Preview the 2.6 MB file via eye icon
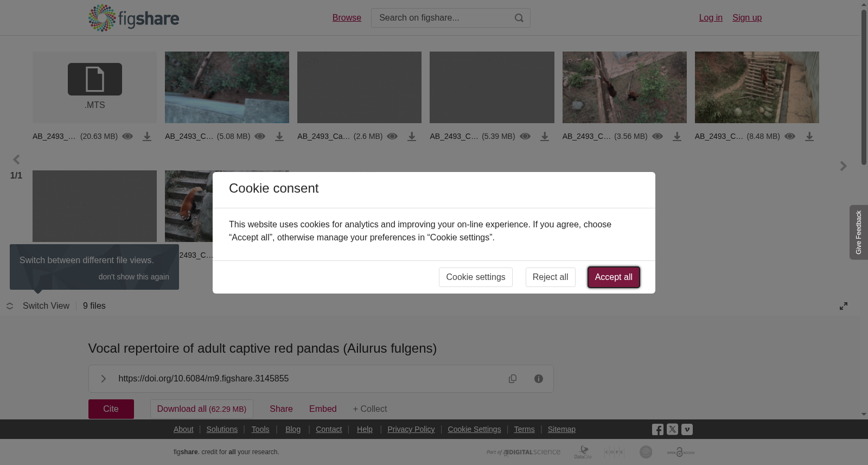 tap(392, 136)
